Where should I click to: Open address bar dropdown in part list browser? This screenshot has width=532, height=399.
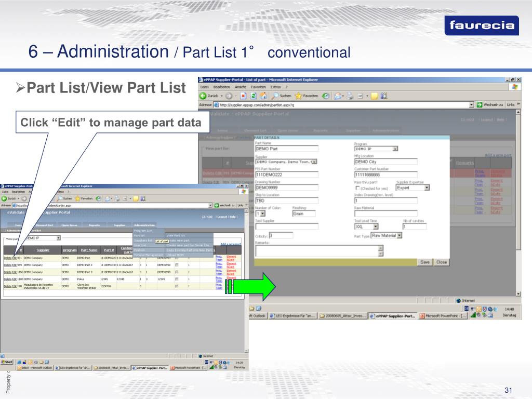click(210, 205)
